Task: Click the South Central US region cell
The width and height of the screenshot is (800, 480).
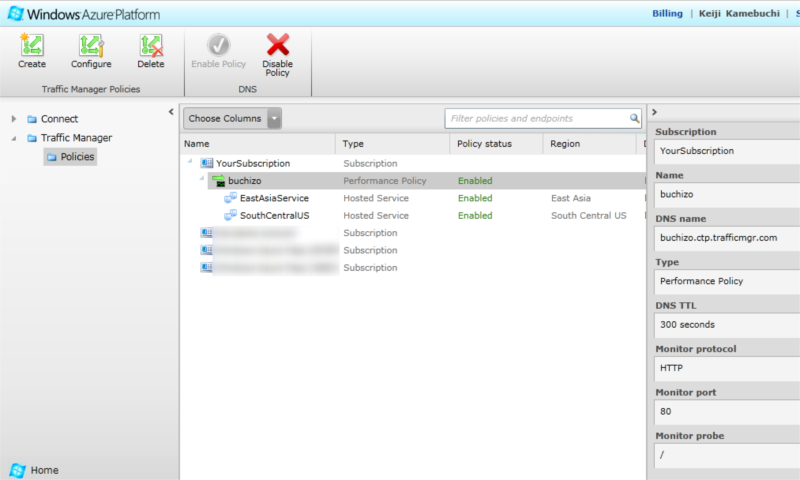Action: (589, 215)
